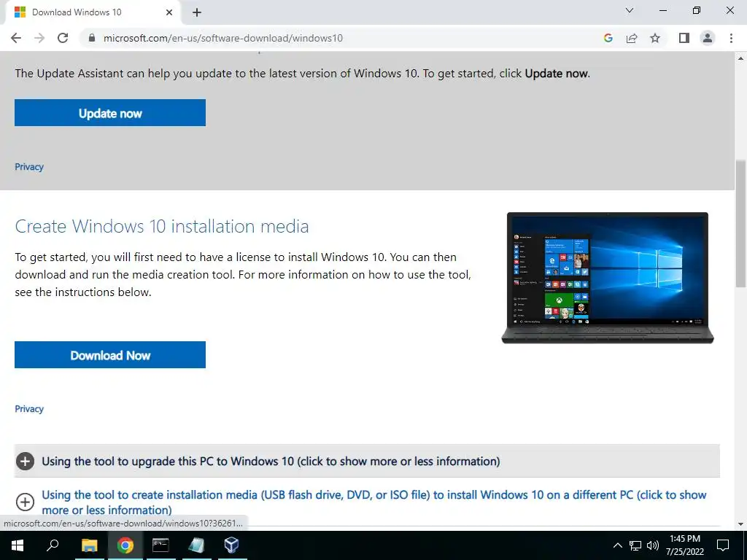
Task: Open Privacy link under Update now
Action: pos(29,167)
